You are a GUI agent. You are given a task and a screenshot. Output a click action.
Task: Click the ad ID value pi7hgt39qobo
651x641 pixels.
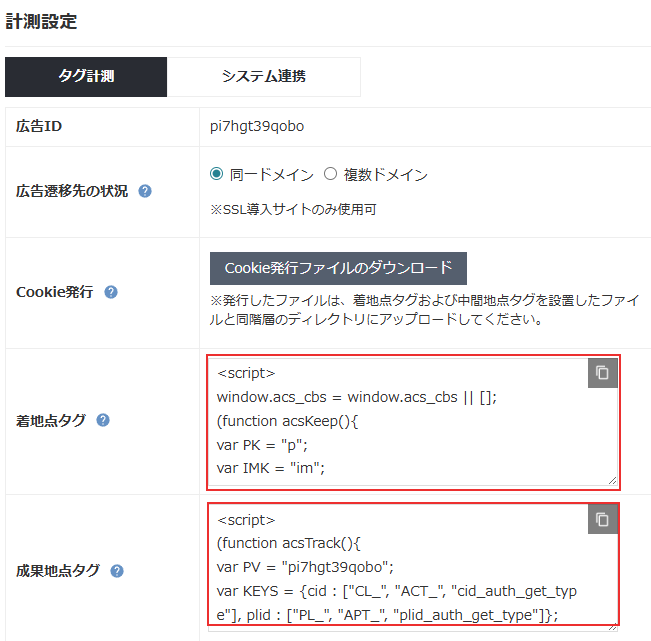click(x=257, y=127)
